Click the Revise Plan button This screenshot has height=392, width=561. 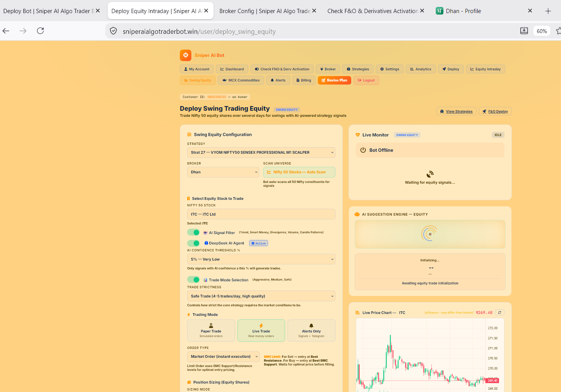tap(334, 80)
